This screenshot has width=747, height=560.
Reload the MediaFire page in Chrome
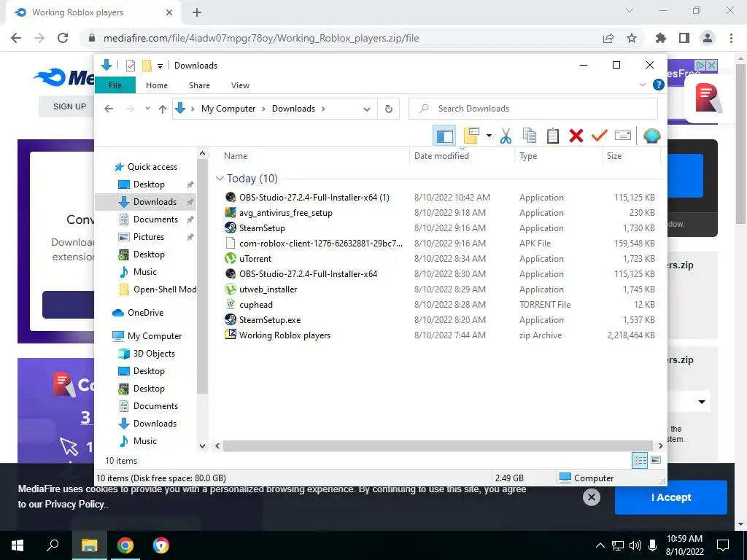click(63, 38)
